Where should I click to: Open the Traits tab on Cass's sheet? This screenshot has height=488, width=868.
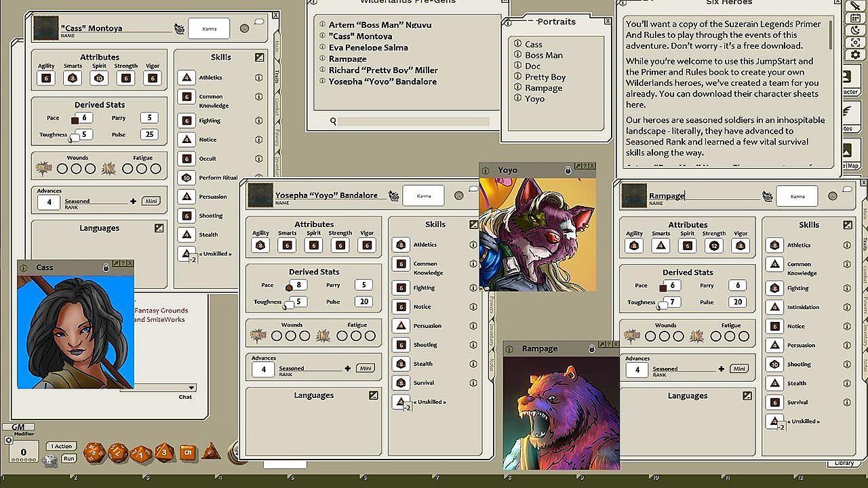277,75
